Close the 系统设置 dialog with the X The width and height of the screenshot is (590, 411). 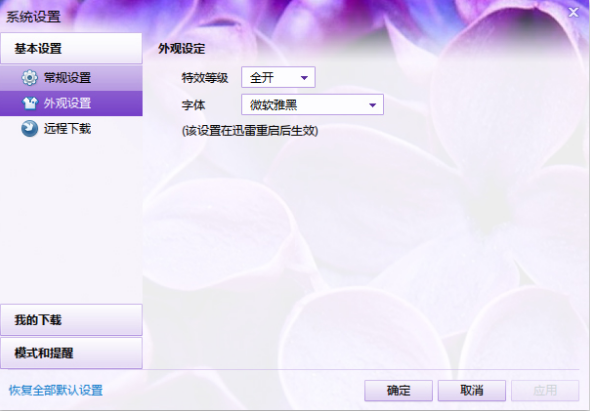click(x=573, y=12)
